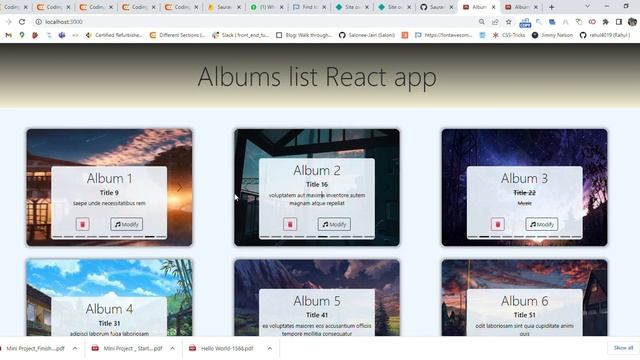Open the zoom magnifier icon in address bar

point(482,22)
